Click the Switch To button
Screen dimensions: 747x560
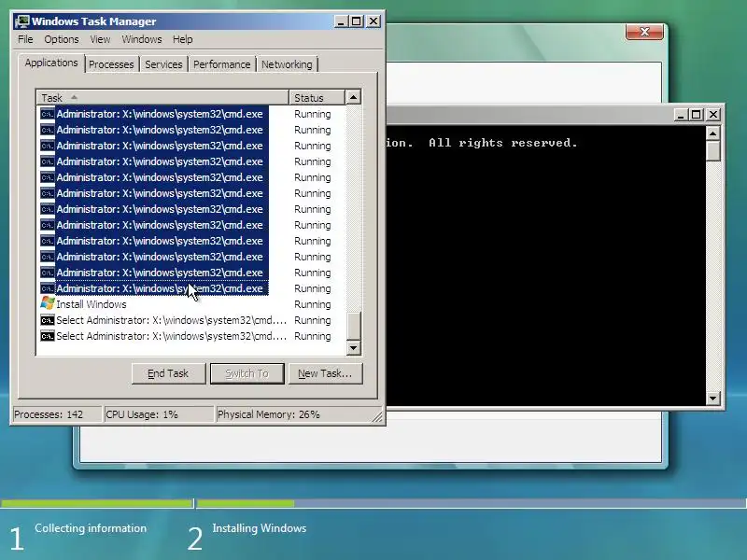coord(247,373)
